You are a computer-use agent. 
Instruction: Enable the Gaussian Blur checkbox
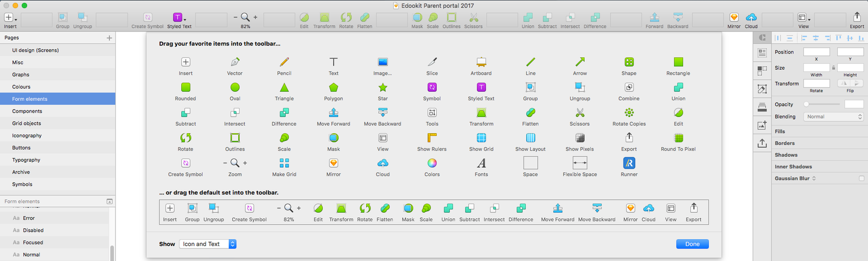click(x=861, y=178)
